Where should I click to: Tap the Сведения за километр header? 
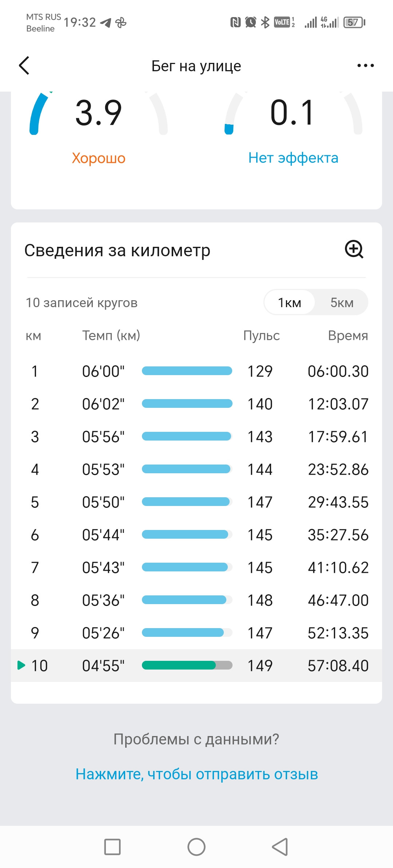point(117,250)
